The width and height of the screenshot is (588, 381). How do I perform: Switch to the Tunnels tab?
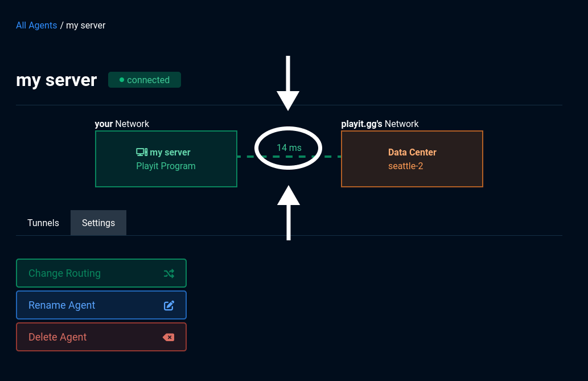(43, 223)
